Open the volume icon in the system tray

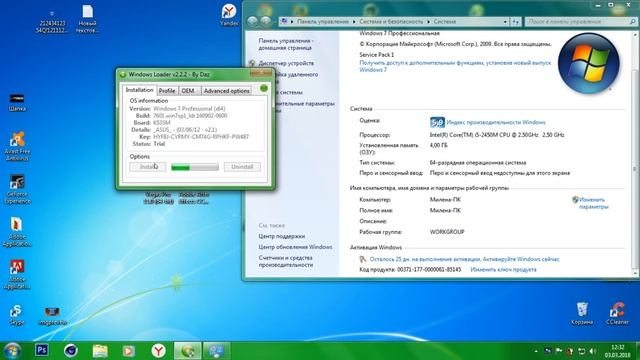coord(593,351)
